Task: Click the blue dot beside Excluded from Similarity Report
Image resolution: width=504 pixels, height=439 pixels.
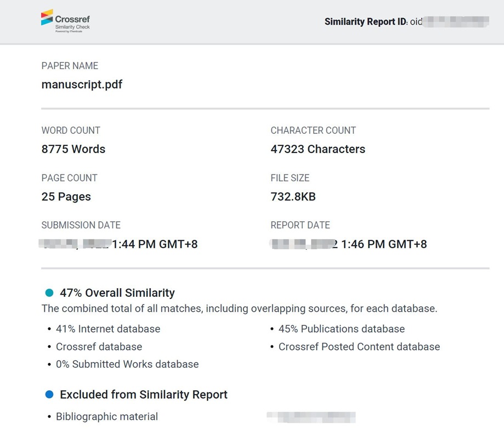Action: (49, 394)
